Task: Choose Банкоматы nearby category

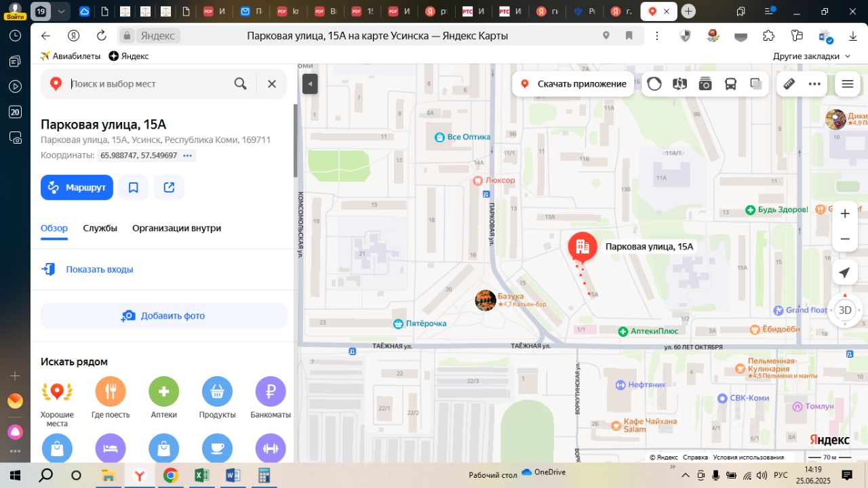Action: pos(271,399)
